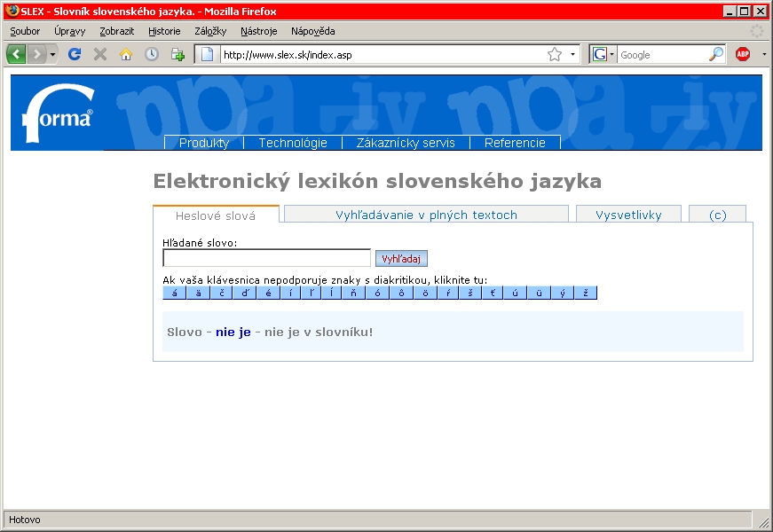Insert the letter č from diacritics row
This screenshot has width=773, height=532.
point(221,293)
